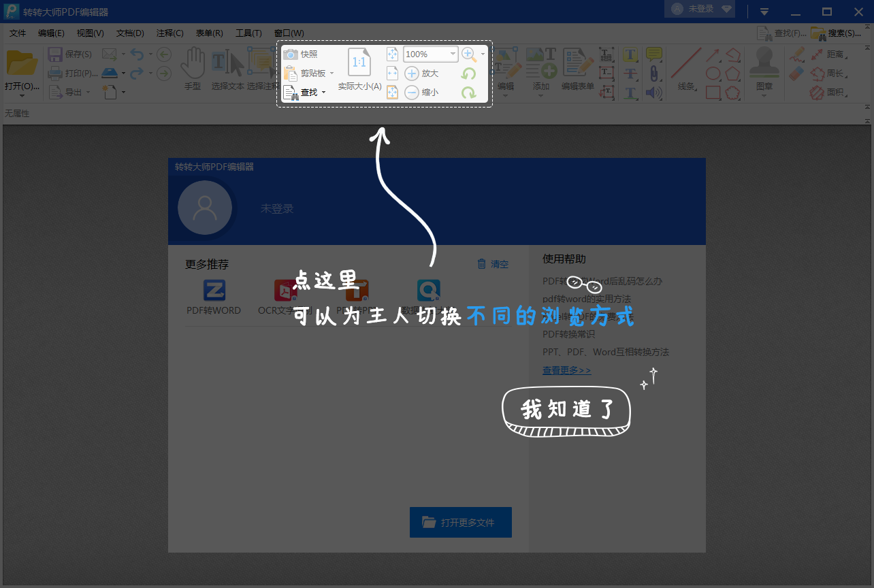Click the 剪贴板 clipboard icon

(x=291, y=73)
